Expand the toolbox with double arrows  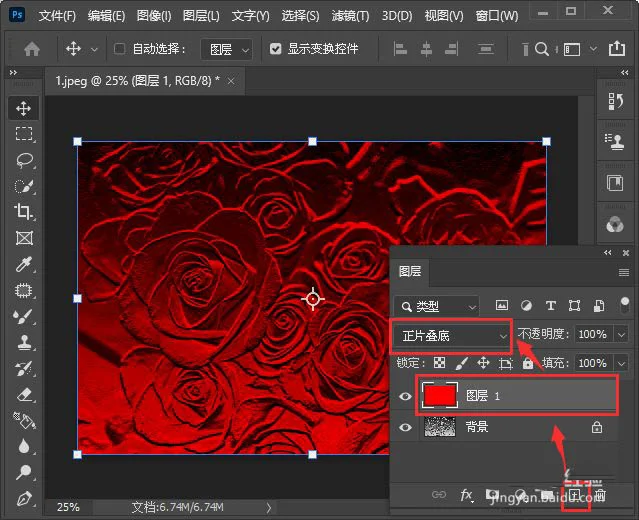pos(13,73)
